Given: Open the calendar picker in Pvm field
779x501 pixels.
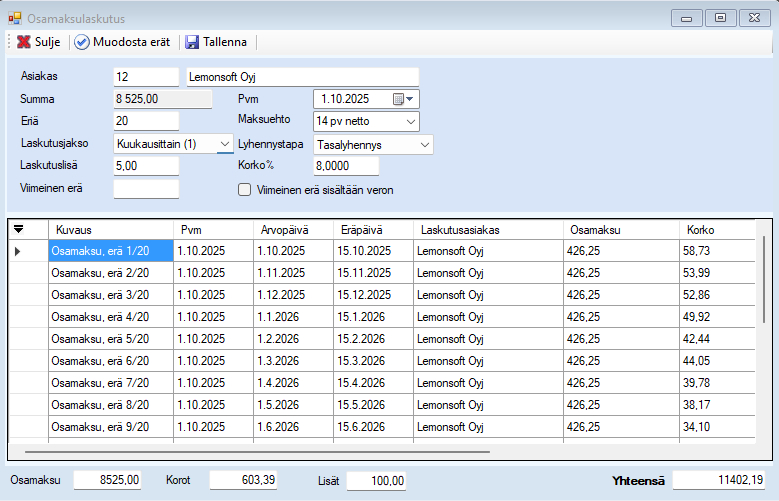Looking at the screenshot, I should [x=403, y=99].
